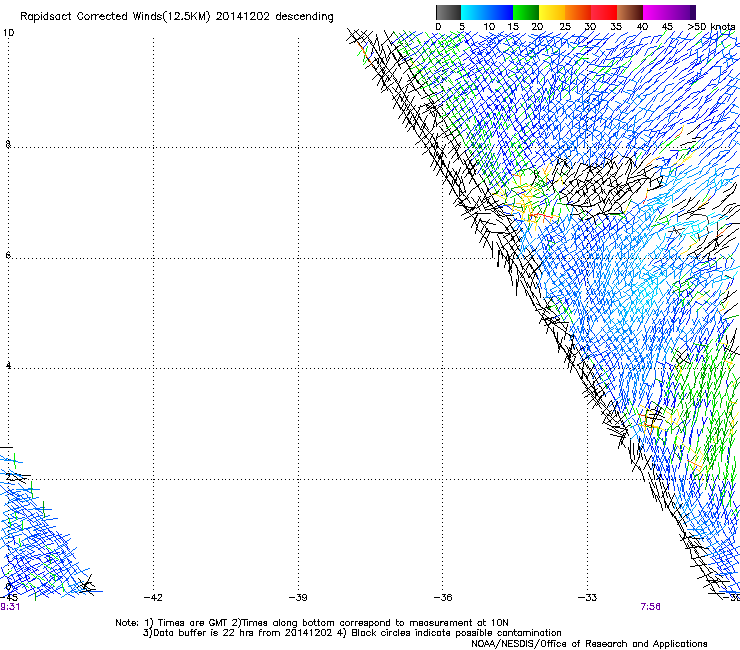Viewport: 740px width, 650px height.
Task: Click the '10' latitude axis label
Action: click(8, 33)
